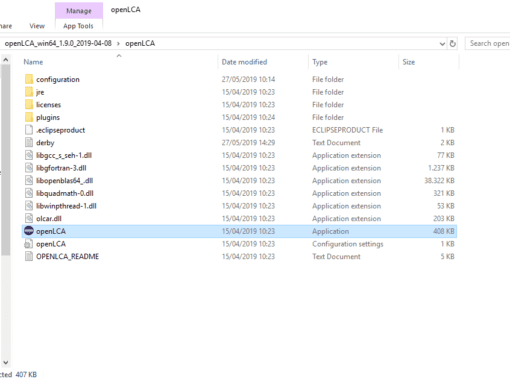Click the Configuration settings type cell
The width and height of the screenshot is (510, 382).
tap(348, 244)
